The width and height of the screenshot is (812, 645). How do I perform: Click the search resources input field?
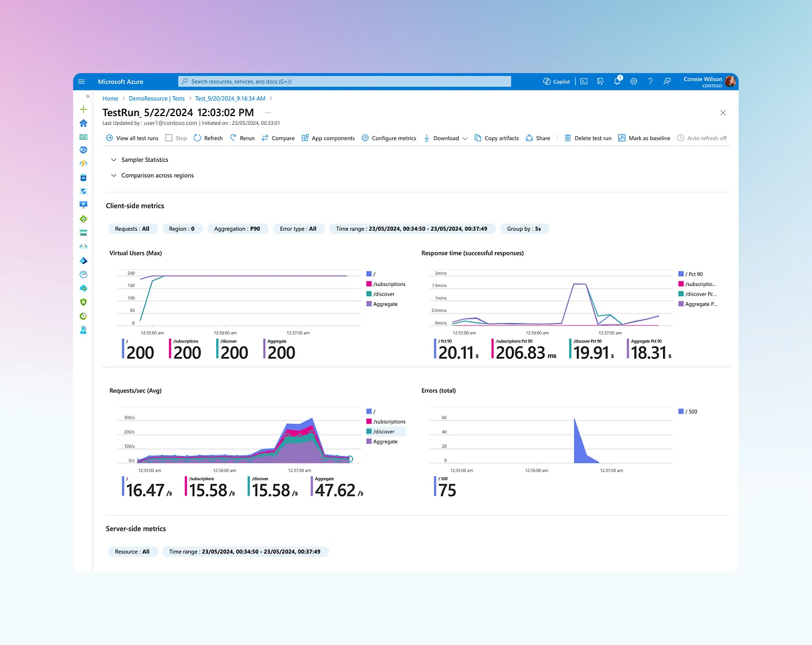coord(344,82)
